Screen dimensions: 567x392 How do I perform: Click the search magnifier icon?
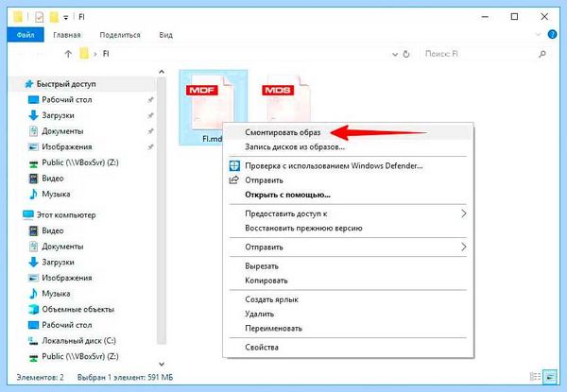[x=542, y=54]
